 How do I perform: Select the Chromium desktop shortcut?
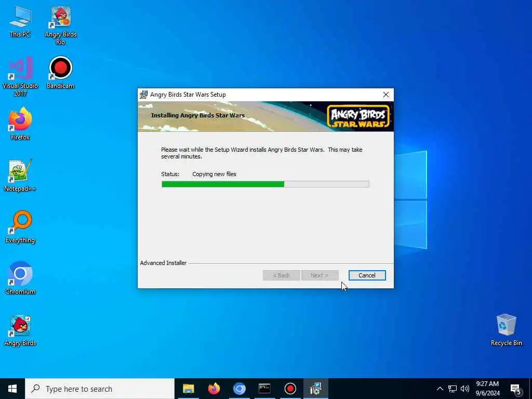[20, 278]
